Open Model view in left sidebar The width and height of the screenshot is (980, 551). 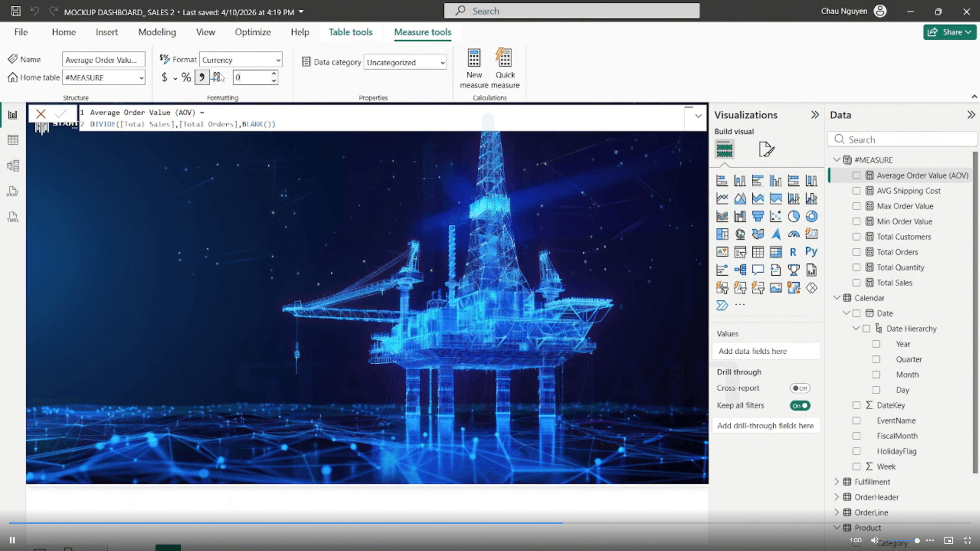pyautogui.click(x=13, y=165)
